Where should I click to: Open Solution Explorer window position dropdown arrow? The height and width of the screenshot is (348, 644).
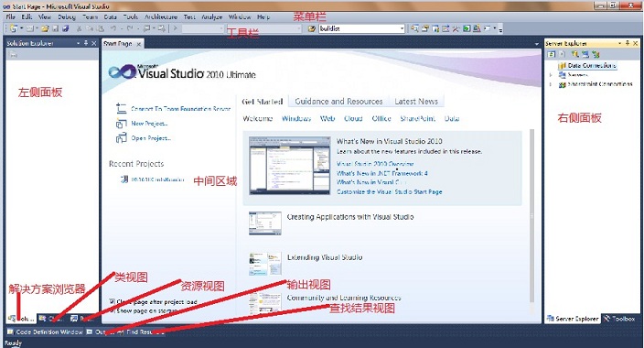[x=78, y=43]
